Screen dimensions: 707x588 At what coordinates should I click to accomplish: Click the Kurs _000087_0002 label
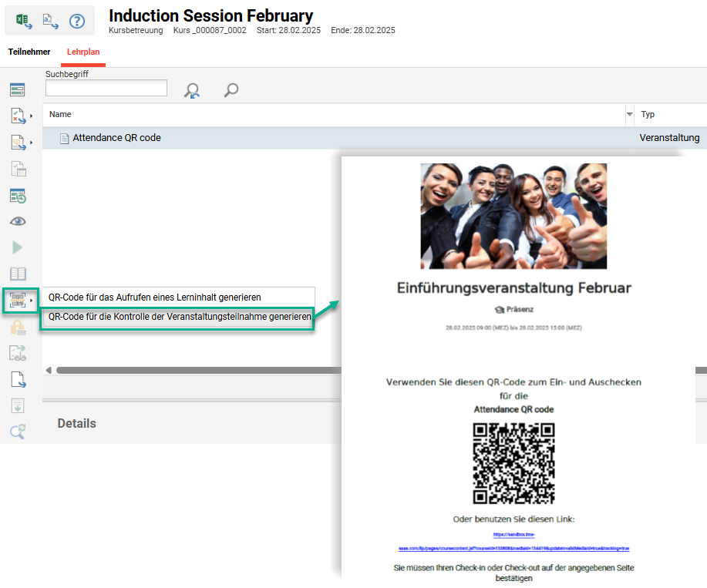click(x=210, y=30)
